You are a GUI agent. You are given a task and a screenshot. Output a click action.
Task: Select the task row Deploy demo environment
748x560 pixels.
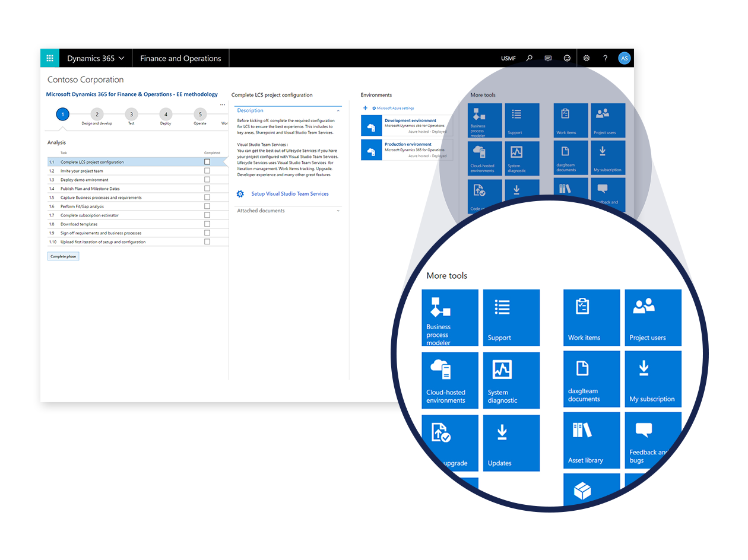(137, 180)
